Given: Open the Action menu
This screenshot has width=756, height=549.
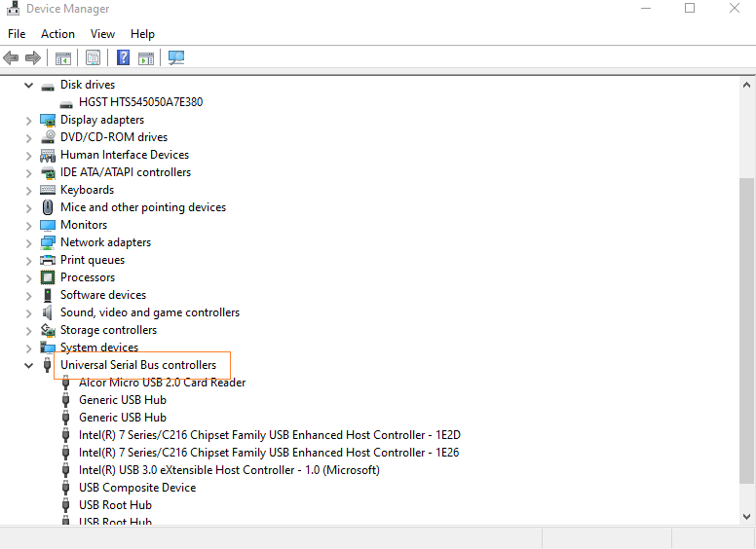Looking at the screenshot, I should click(57, 34).
